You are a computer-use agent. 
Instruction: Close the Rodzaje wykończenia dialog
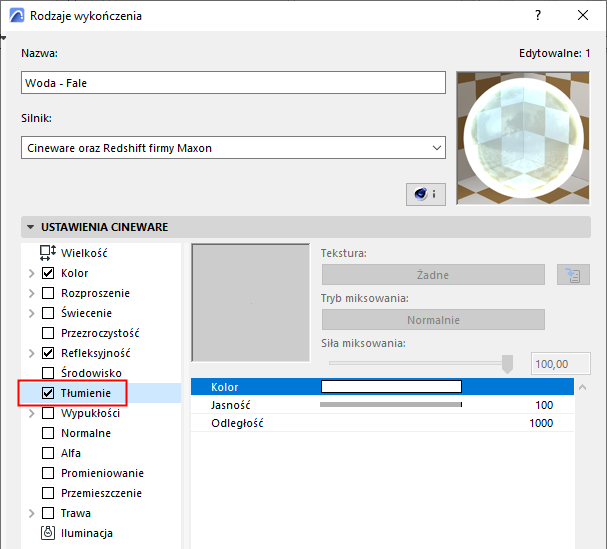click(583, 15)
